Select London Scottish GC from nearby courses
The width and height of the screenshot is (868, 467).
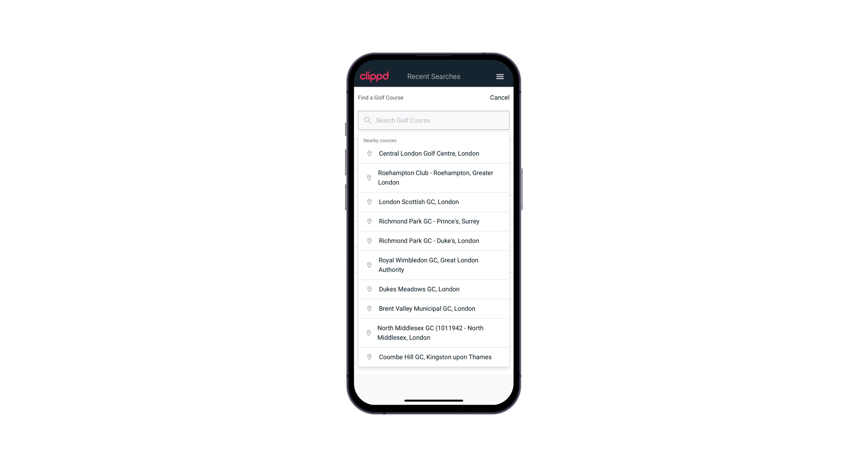434,202
